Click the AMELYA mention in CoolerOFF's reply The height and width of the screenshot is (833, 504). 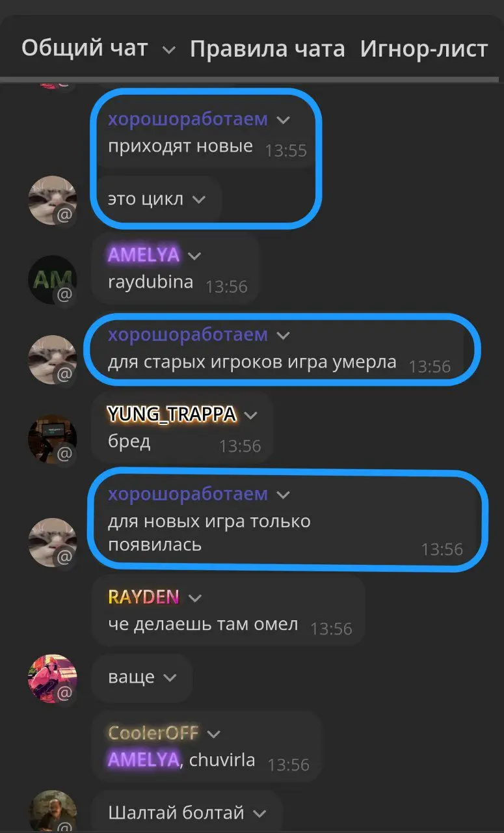144,759
